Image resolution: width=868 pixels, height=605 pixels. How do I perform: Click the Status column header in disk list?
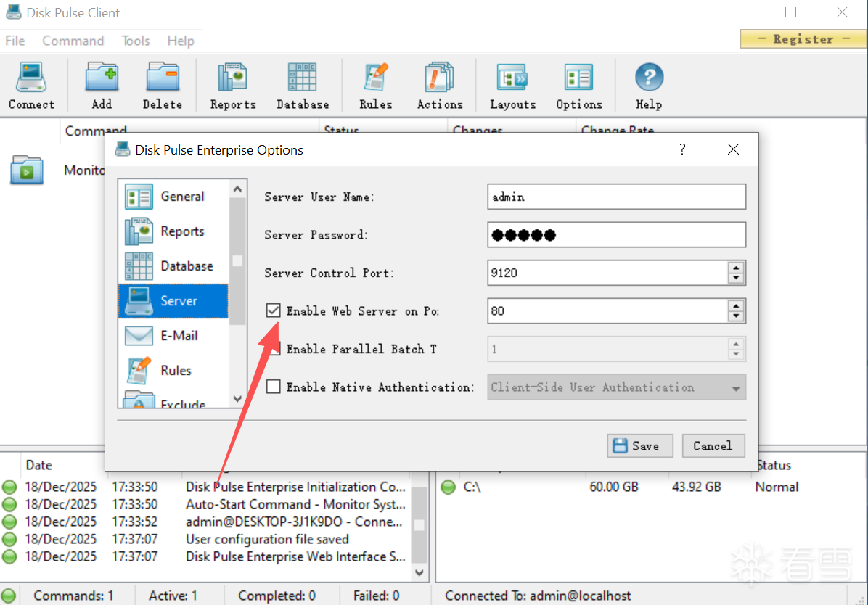click(774, 465)
